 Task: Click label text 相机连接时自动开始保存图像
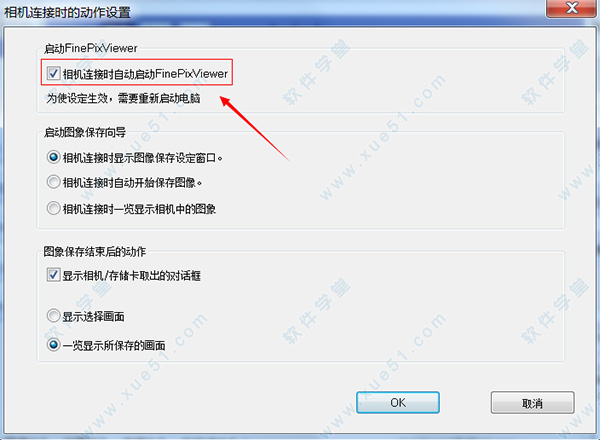pyautogui.click(x=132, y=183)
